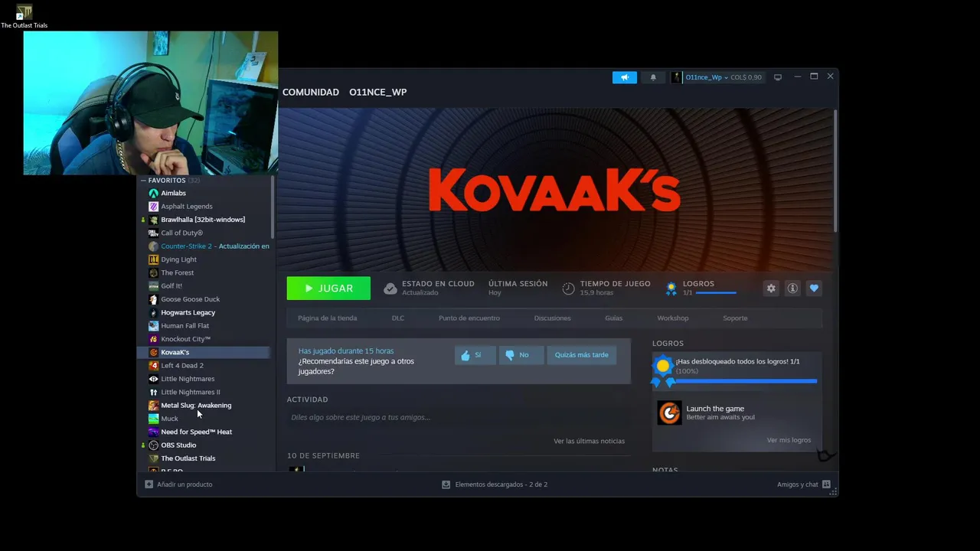Viewport: 980px width, 551px height.
Task: Select OBS Studio icon in library
Action: tap(153, 445)
